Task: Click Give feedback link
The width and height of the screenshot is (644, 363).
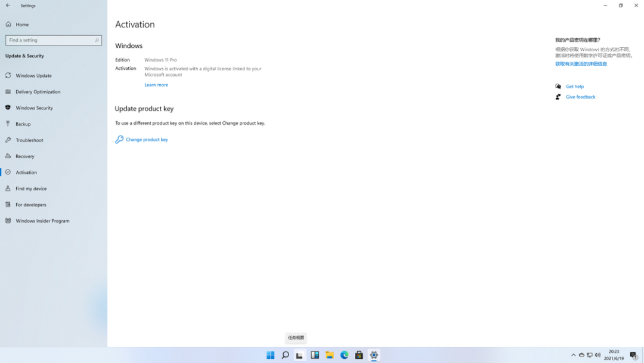Action: pos(580,97)
